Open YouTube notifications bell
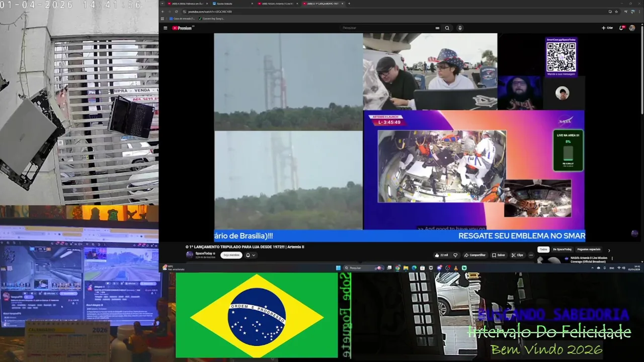 point(621,28)
